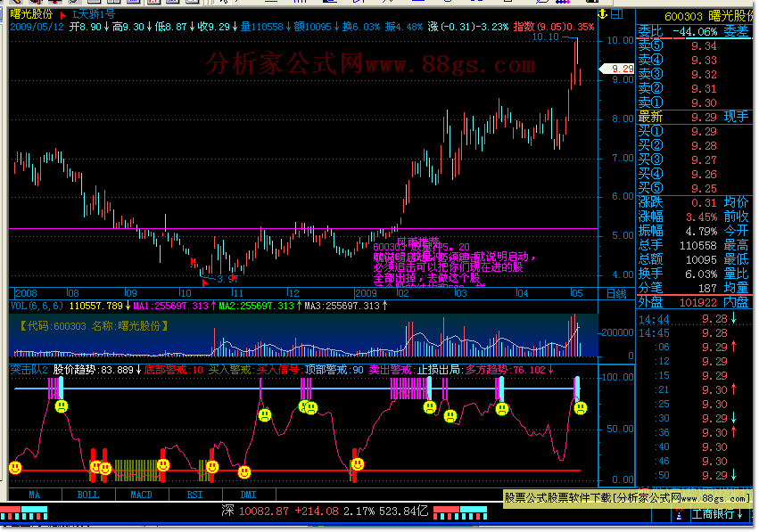The width and height of the screenshot is (759, 532).
Task: Switch to the BOLL indicator tab
Action: [x=88, y=495]
